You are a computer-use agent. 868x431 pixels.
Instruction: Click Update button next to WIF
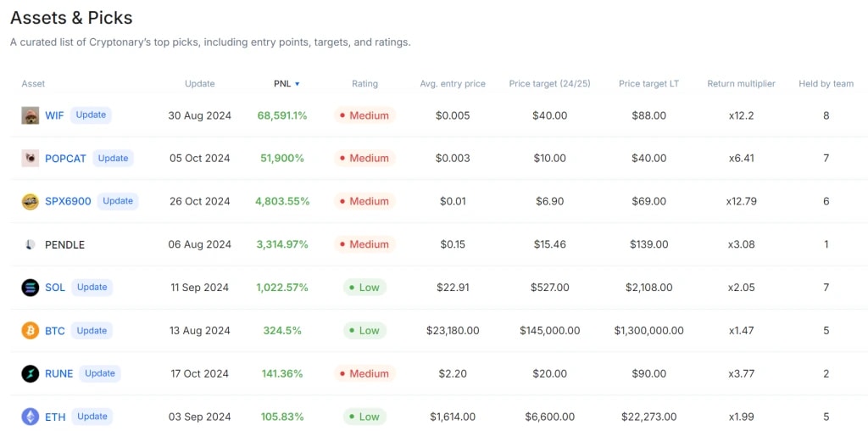click(x=91, y=115)
